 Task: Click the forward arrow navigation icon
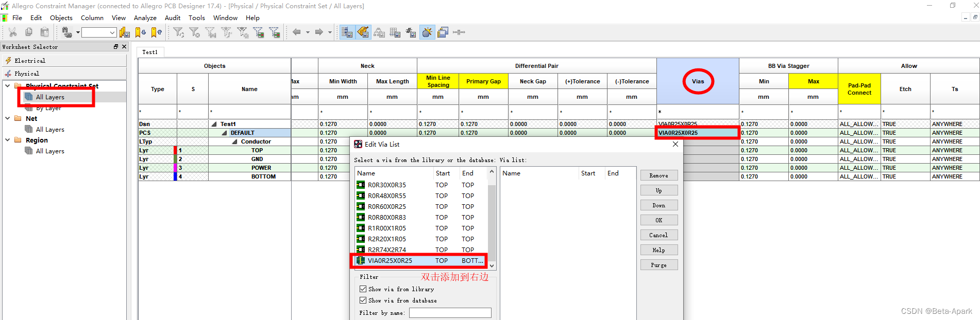319,32
